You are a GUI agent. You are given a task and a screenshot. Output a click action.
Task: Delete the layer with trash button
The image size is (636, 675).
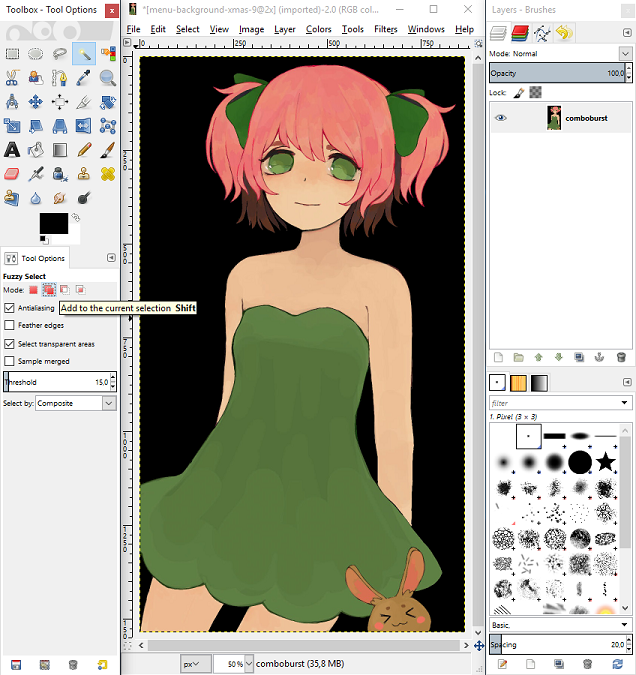click(621, 357)
